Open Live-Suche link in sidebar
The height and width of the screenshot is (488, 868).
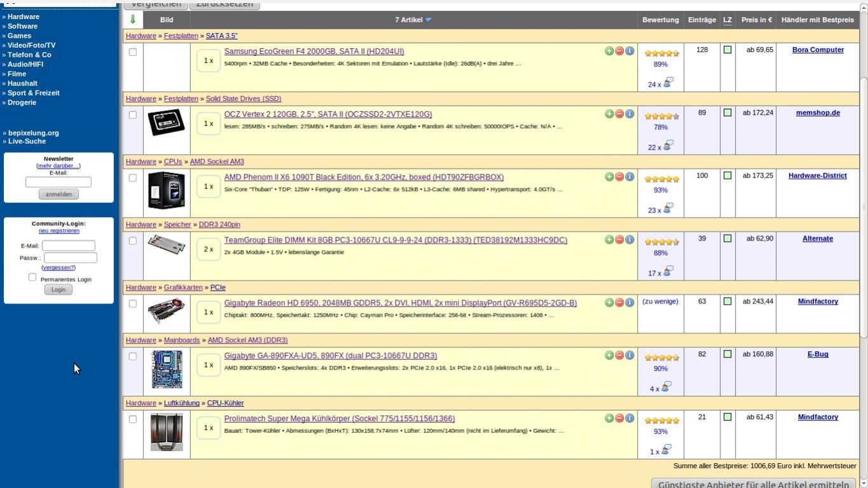pyautogui.click(x=27, y=141)
